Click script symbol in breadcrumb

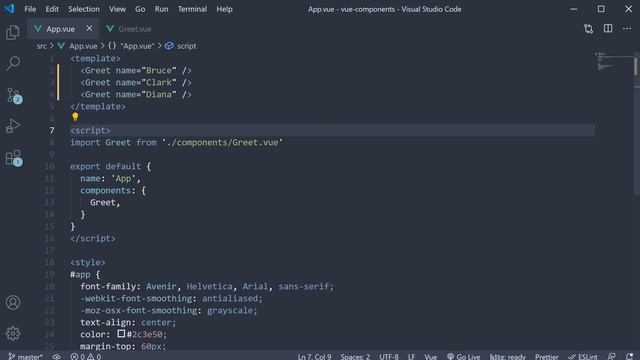181,46
